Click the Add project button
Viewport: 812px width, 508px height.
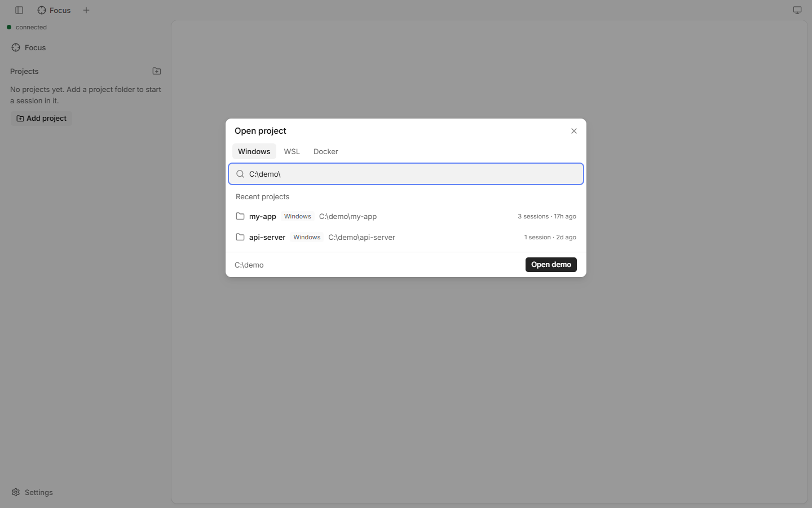pos(42,119)
